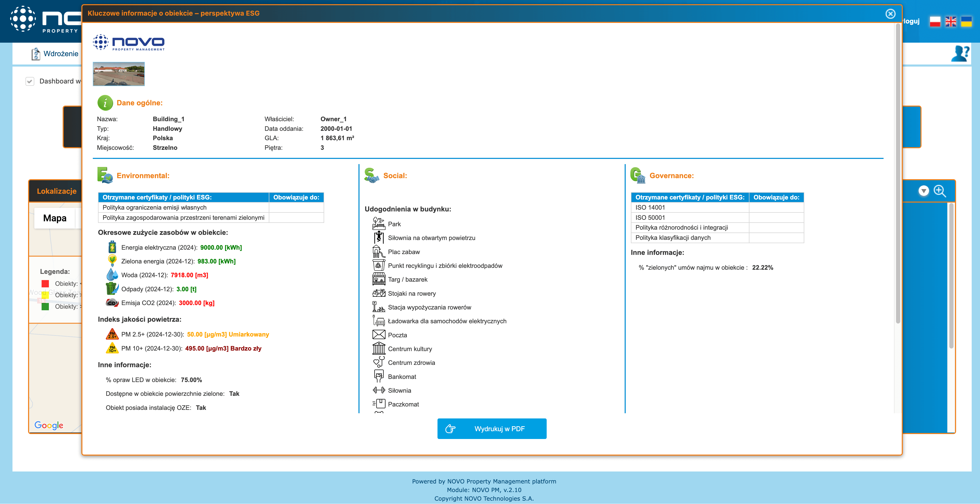This screenshot has height=504, width=980.
Task: Click the green legend color square
Action: click(45, 306)
